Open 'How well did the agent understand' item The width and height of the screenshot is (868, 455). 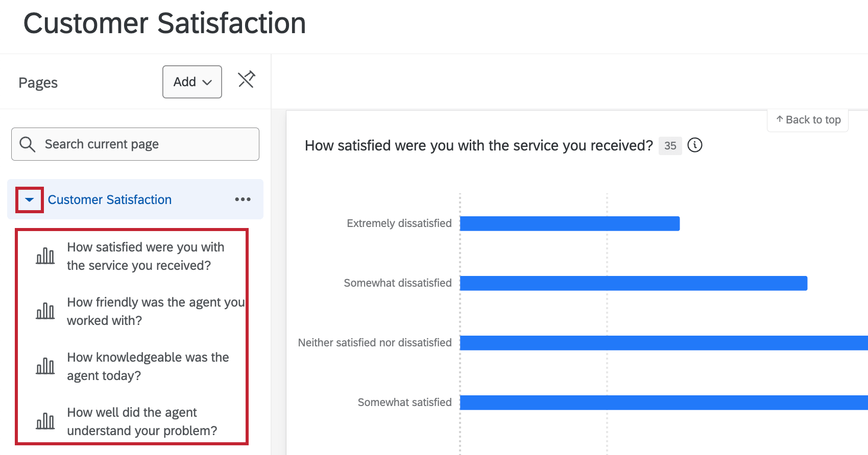pos(142,421)
